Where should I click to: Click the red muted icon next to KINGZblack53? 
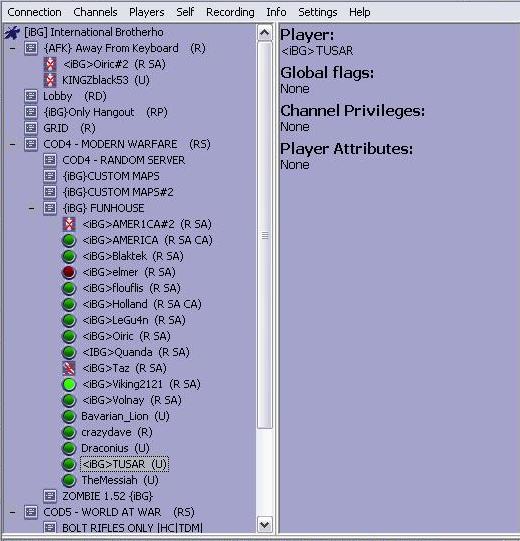50,80
